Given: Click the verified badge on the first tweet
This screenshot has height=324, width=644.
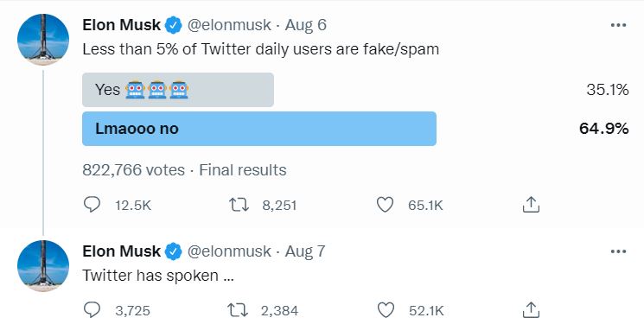Looking at the screenshot, I should coord(174,25).
